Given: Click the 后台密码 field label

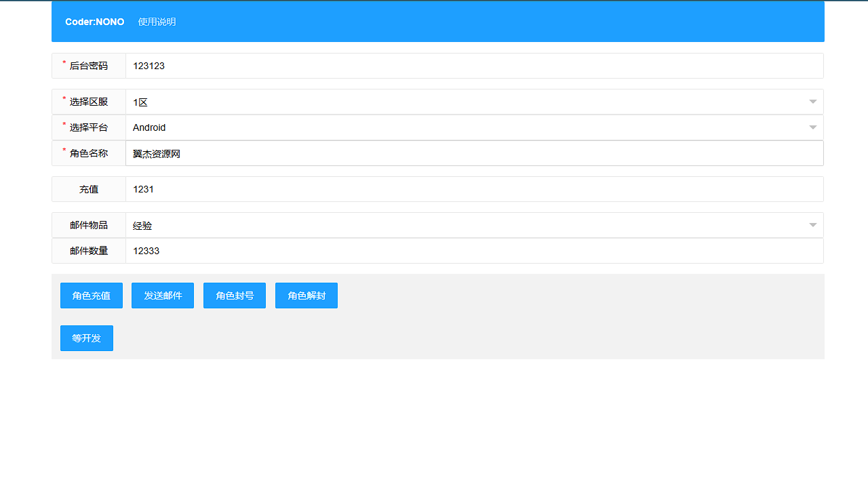Looking at the screenshot, I should coord(89,66).
